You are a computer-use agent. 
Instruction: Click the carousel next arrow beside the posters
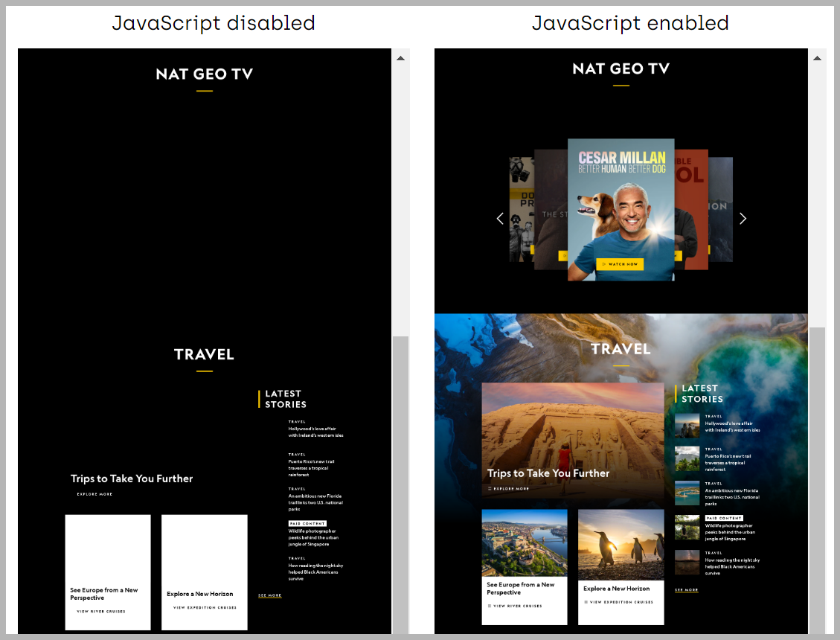pos(742,218)
